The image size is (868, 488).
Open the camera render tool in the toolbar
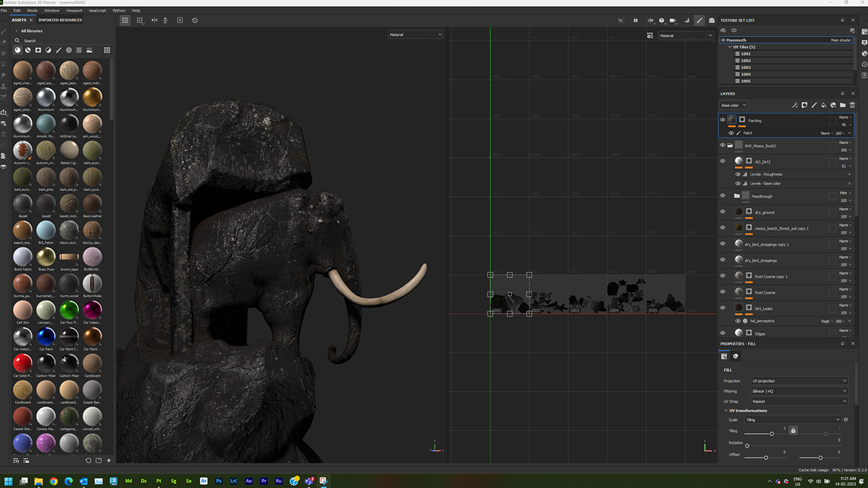[712, 20]
